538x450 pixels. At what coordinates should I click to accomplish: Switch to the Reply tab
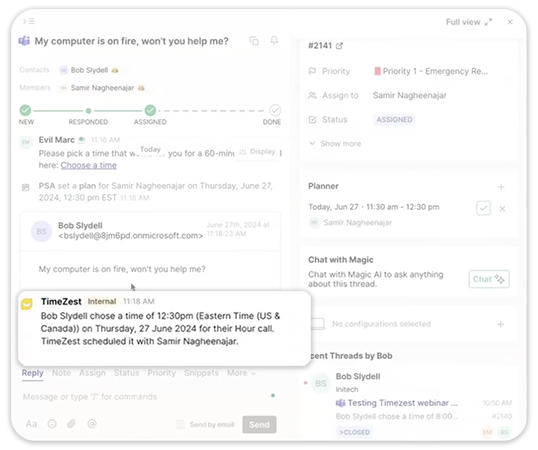tap(33, 373)
